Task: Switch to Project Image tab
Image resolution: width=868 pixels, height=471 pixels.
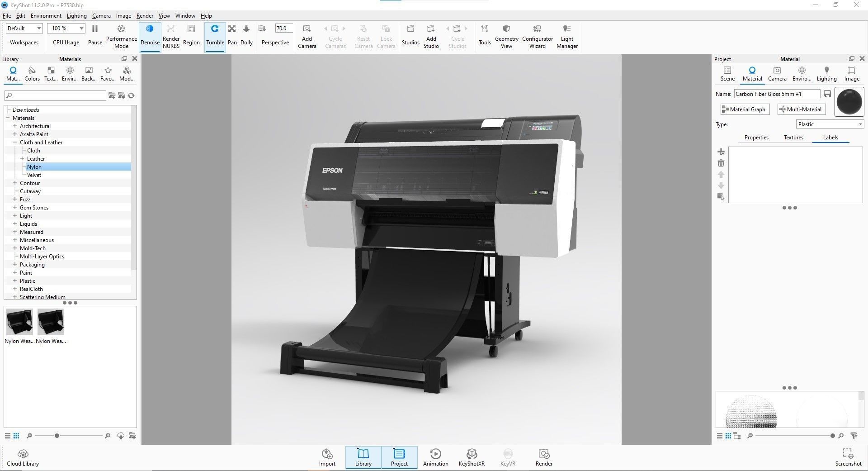Action: coord(852,74)
